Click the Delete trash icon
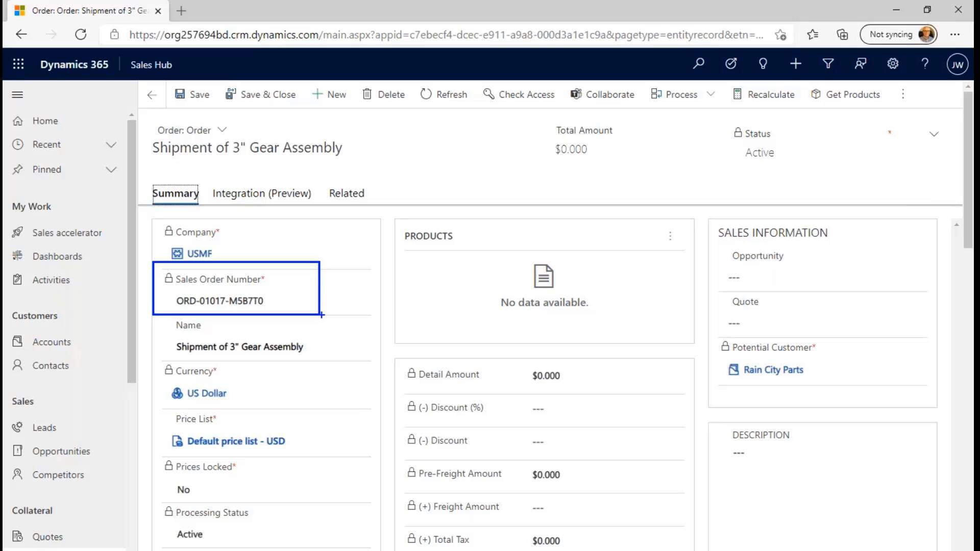The height and width of the screenshot is (551, 980). [x=369, y=94]
